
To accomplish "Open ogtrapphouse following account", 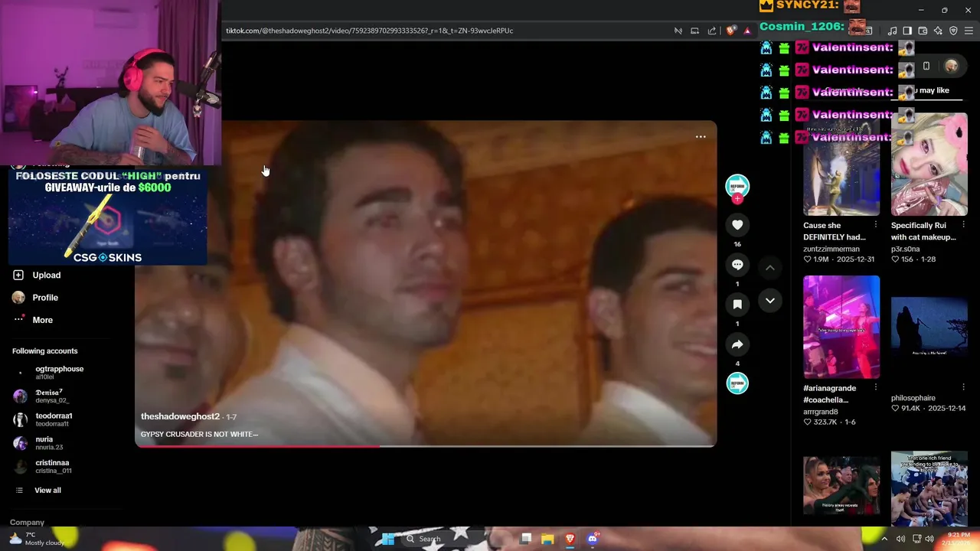I will pyautogui.click(x=49, y=372).
